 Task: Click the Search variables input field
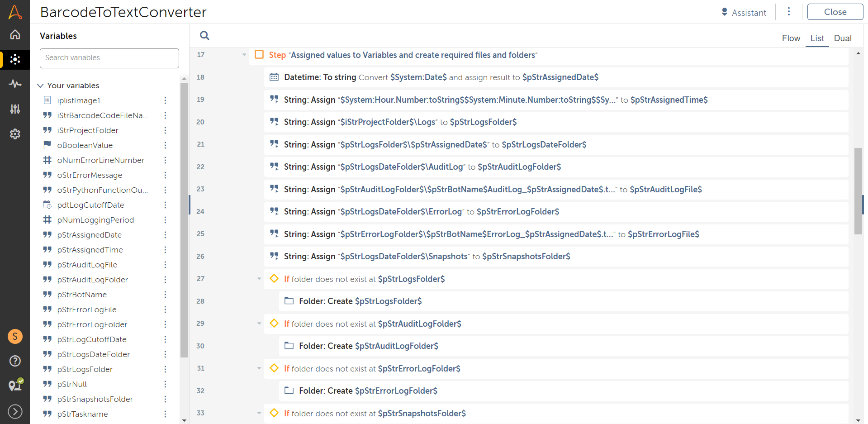point(109,58)
